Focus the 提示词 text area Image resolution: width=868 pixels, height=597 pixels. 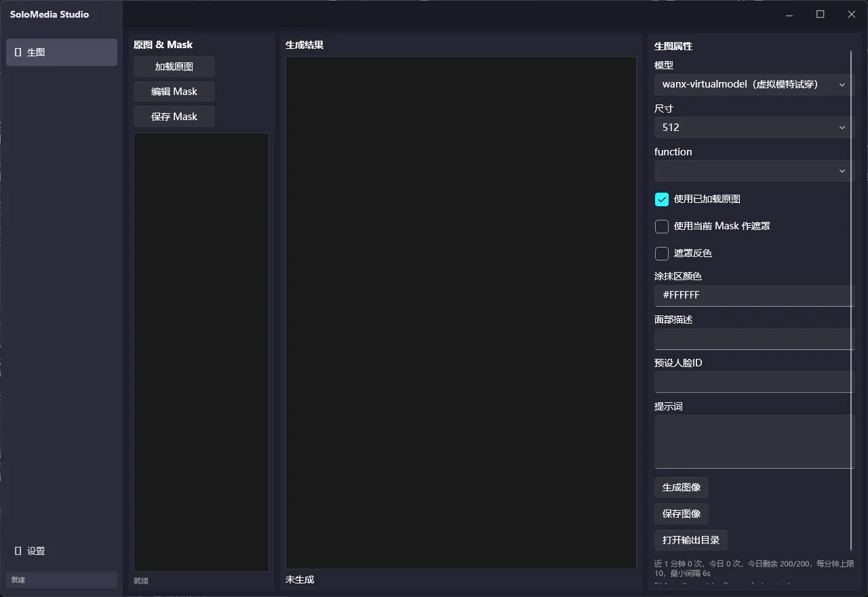754,442
